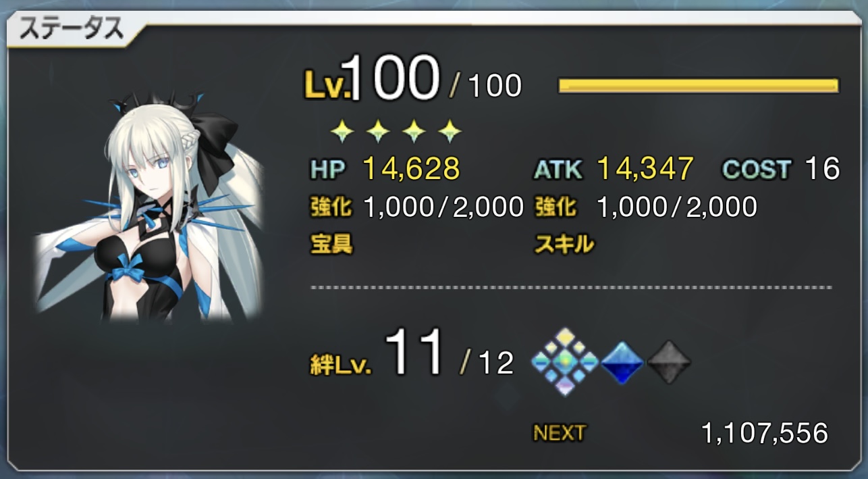Click the fourth rarity star
Screen dimensions: 868x479
[449, 131]
